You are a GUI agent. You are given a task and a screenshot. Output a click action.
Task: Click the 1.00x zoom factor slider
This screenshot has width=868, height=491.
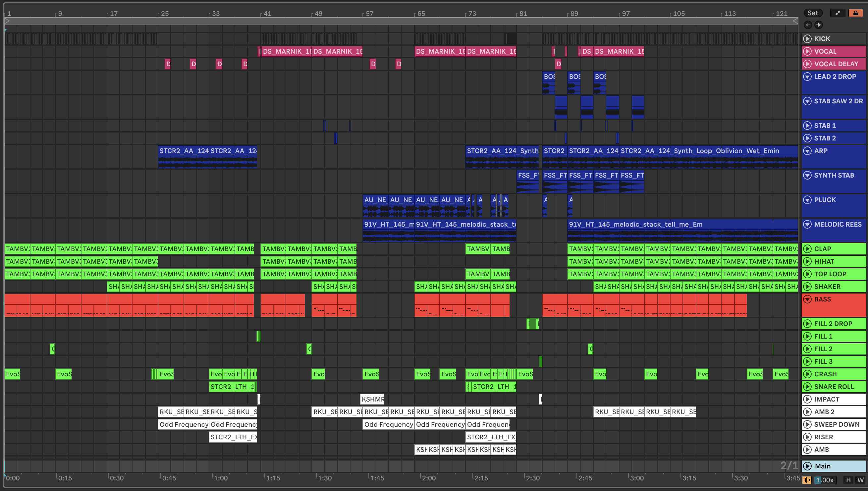[x=825, y=480]
